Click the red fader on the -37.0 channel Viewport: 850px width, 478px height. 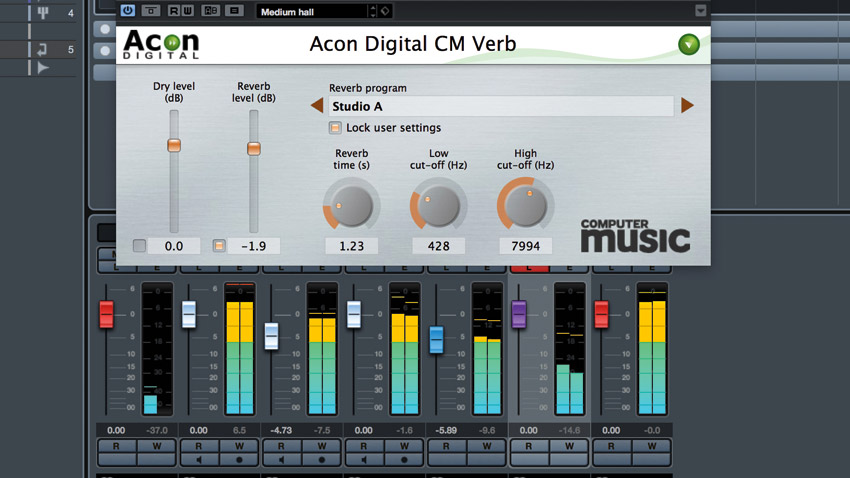tap(106, 314)
